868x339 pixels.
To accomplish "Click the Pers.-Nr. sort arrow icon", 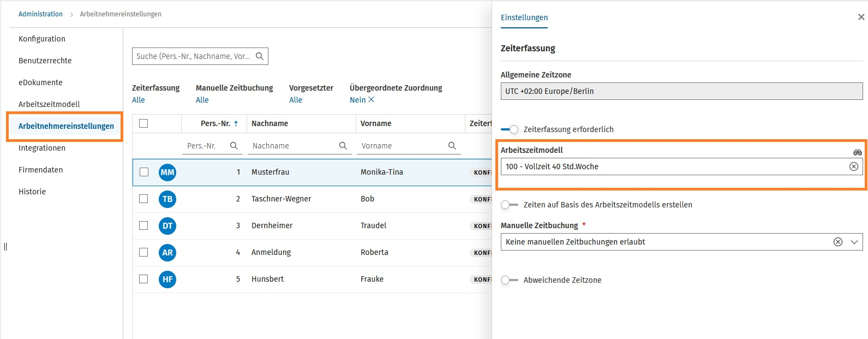I will (x=236, y=123).
